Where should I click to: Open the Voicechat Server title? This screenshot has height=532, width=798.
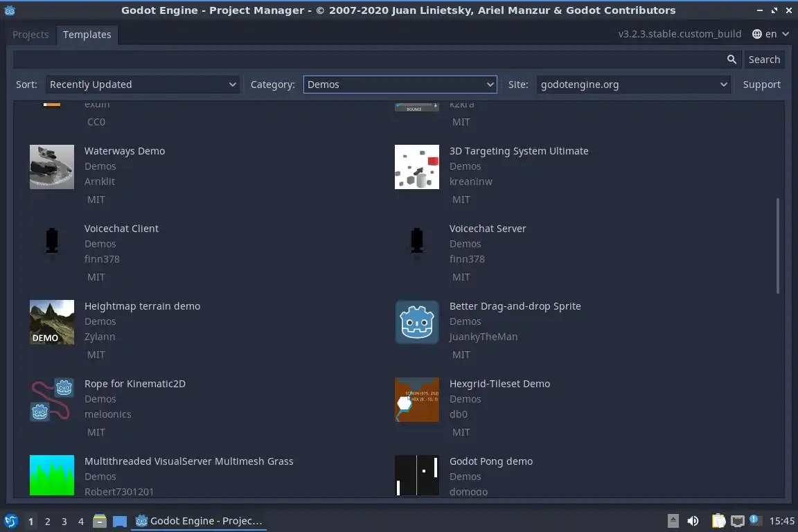click(488, 229)
